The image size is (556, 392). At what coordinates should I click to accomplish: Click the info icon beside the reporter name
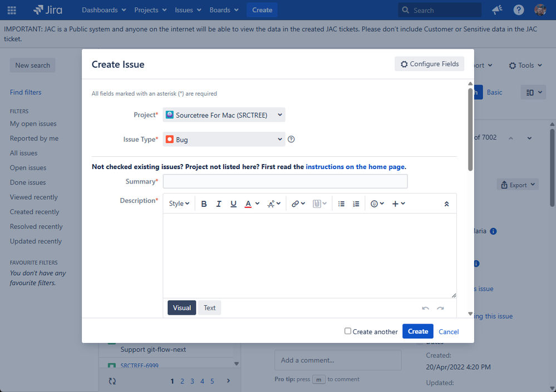493,231
